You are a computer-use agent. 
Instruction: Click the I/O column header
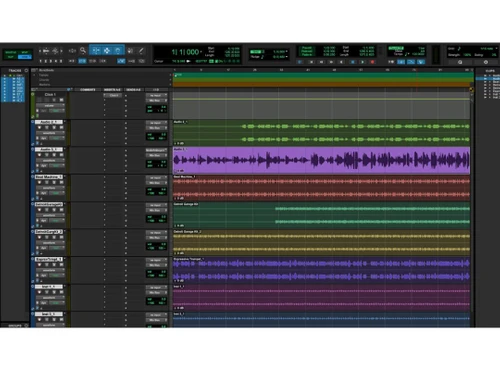click(156, 90)
